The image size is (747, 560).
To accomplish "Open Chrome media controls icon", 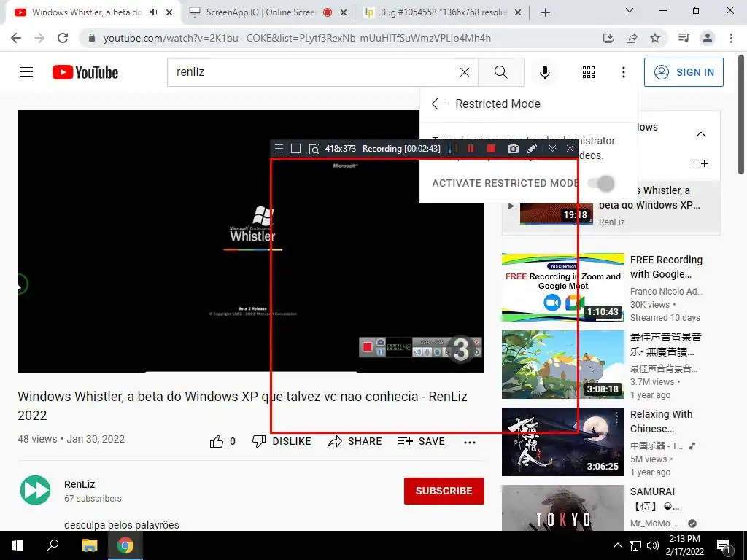I will [x=684, y=38].
